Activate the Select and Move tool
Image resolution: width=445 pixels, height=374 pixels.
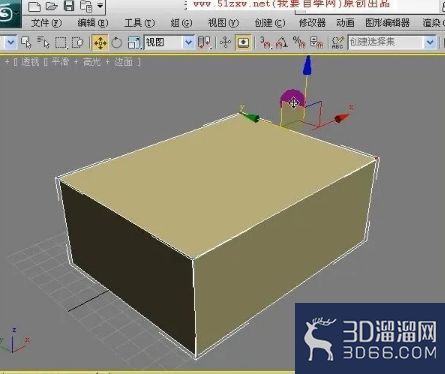pos(100,43)
